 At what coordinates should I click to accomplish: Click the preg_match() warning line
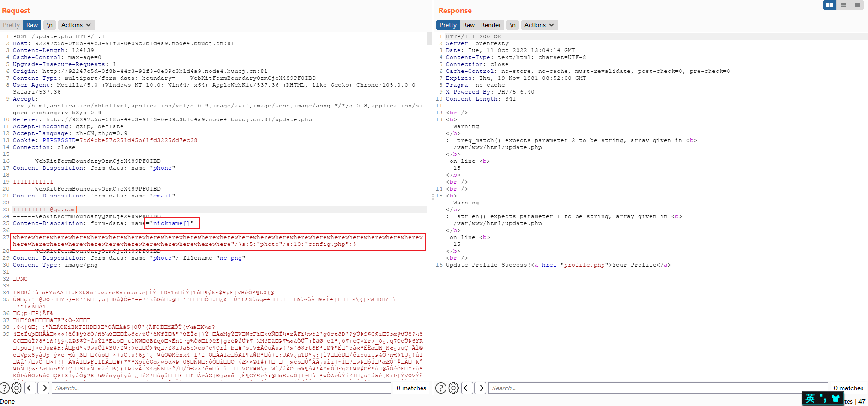[571, 140]
